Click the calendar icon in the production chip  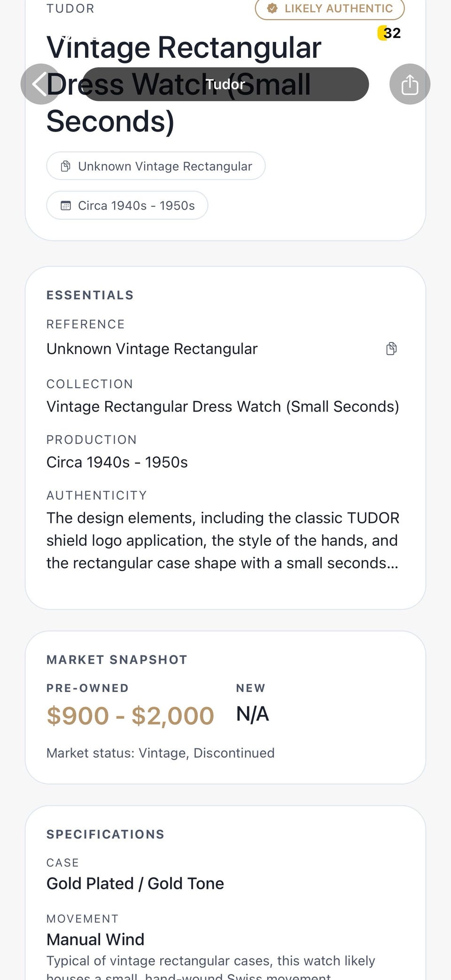point(66,206)
